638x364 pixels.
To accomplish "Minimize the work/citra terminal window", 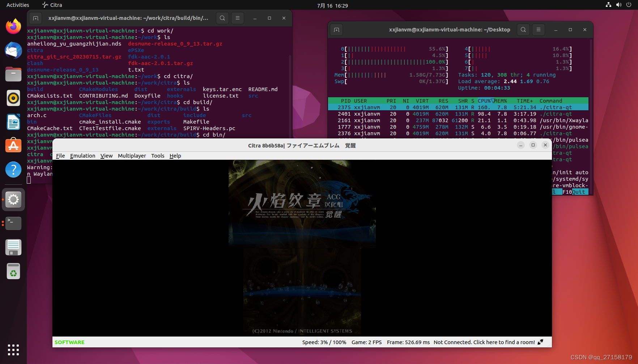I will click(255, 18).
